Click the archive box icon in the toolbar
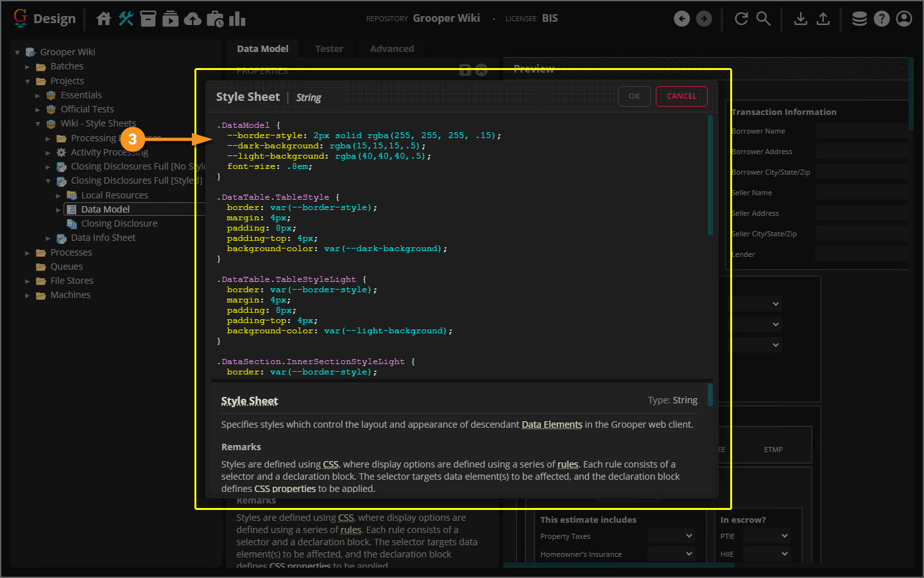This screenshot has width=924, height=578. (148, 19)
